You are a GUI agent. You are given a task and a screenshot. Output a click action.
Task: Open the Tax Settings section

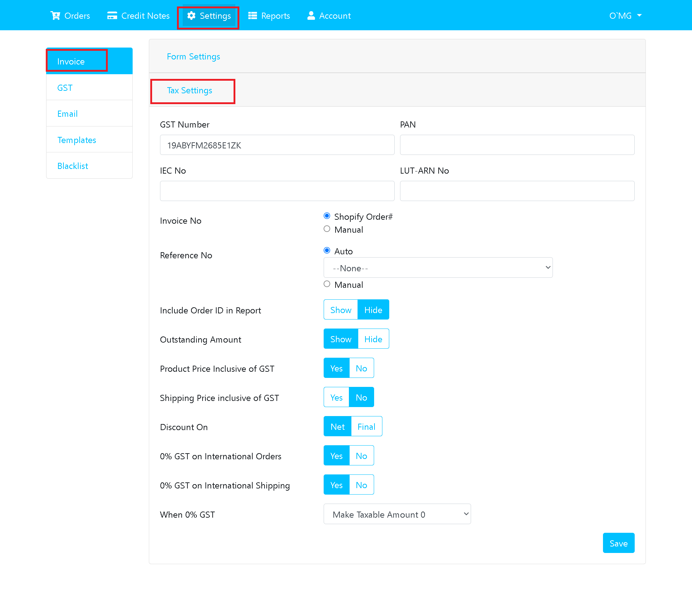coord(190,90)
